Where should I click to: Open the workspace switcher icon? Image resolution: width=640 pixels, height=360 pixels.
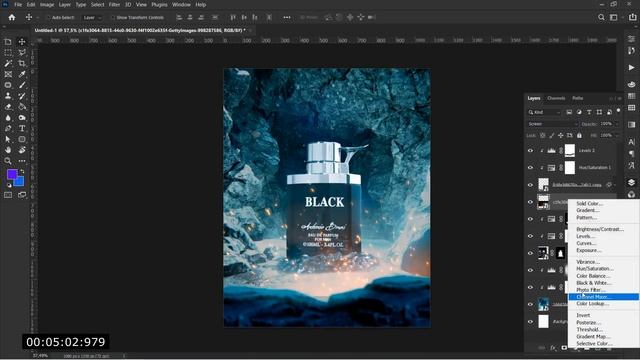(x=613, y=17)
